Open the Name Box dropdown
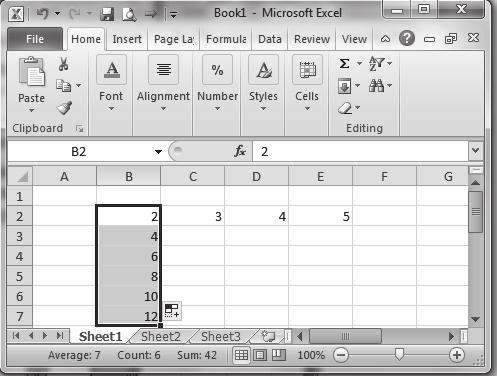 coord(158,152)
